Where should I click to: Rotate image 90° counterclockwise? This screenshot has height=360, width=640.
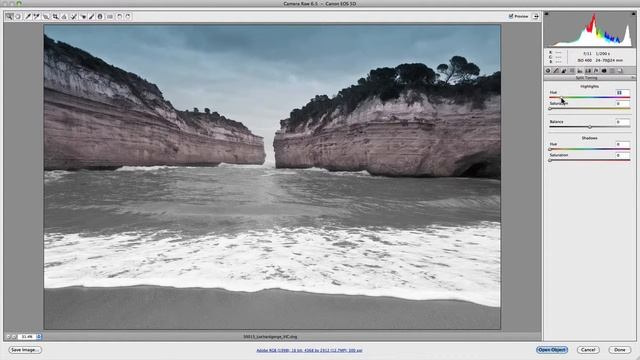[x=119, y=17]
